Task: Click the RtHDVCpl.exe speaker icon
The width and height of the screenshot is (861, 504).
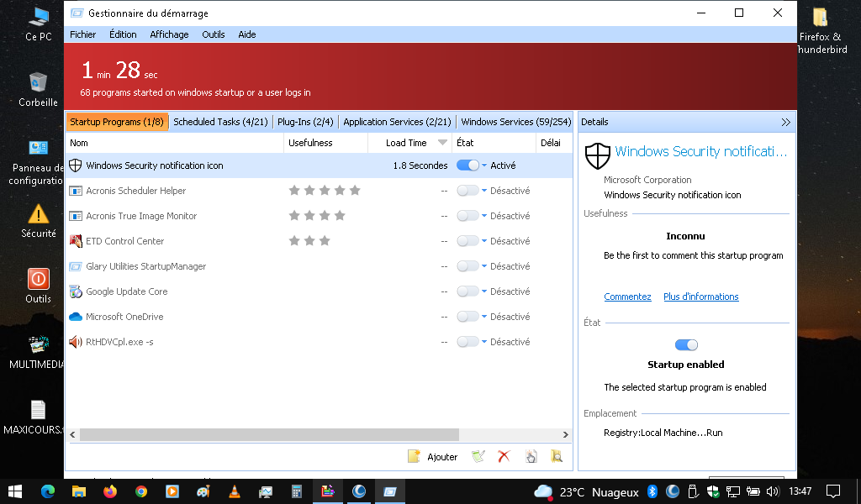Action: pyautogui.click(x=75, y=342)
